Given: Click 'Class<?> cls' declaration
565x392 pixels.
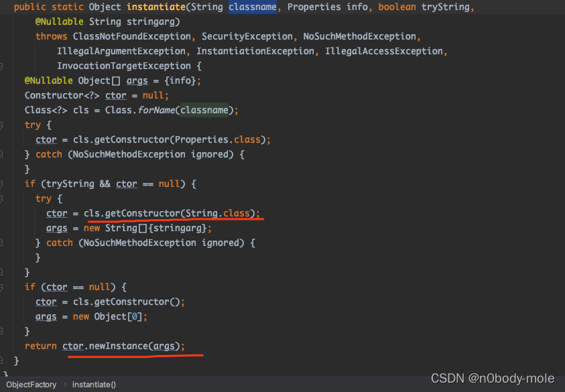Looking at the screenshot, I should point(56,111).
